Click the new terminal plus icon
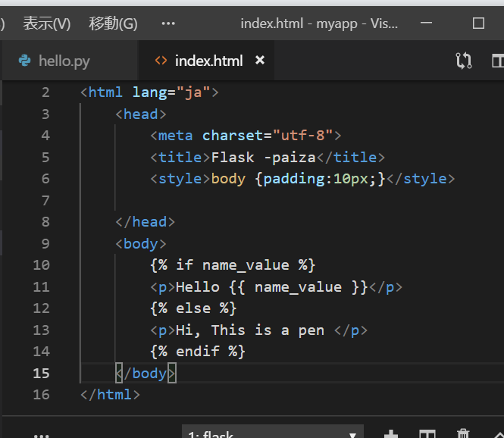The width and height of the screenshot is (504, 438). (391, 434)
